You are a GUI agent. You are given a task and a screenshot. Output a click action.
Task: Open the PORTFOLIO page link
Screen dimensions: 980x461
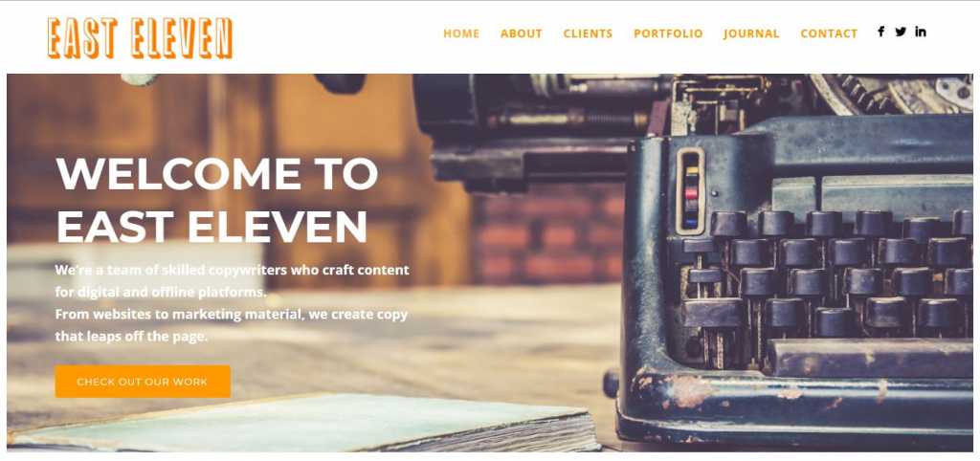668,33
